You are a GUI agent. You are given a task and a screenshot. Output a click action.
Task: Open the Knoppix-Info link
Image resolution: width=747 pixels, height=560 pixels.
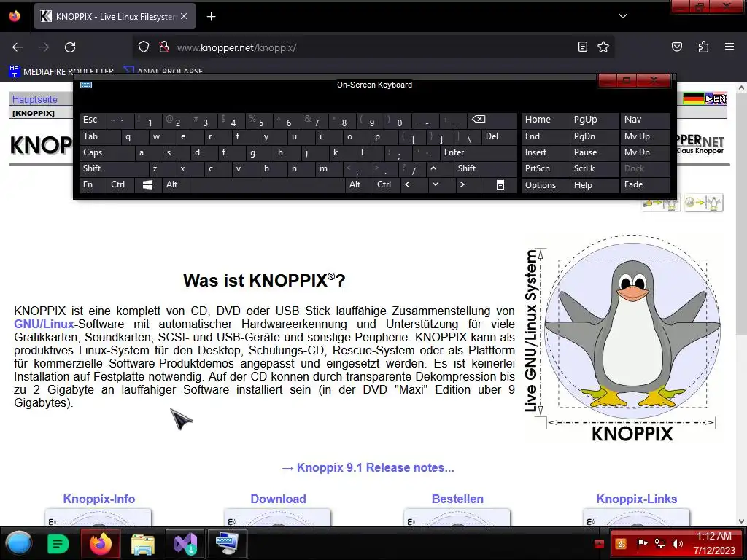pyautogui.click(x=99, y=499)
